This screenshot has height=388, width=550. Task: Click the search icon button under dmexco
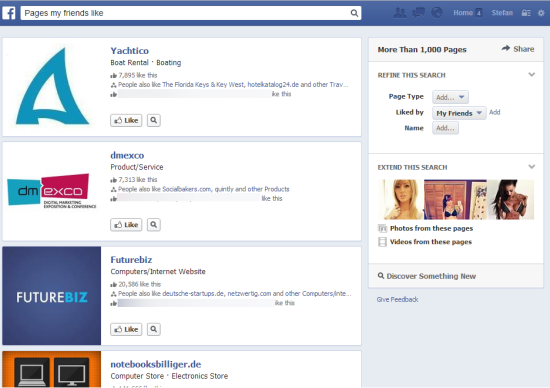coord(154,225)
